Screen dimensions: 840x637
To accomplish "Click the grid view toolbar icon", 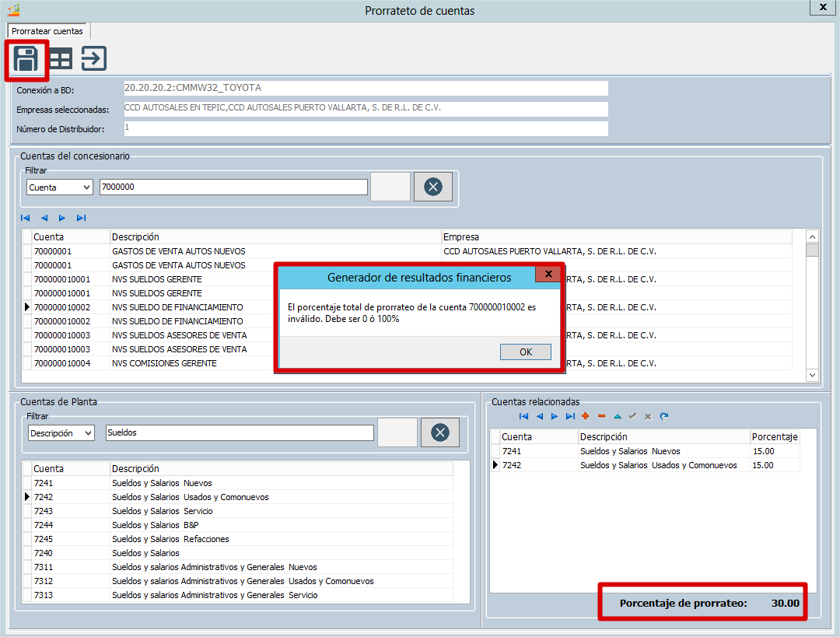I will [x=60, y=59].
